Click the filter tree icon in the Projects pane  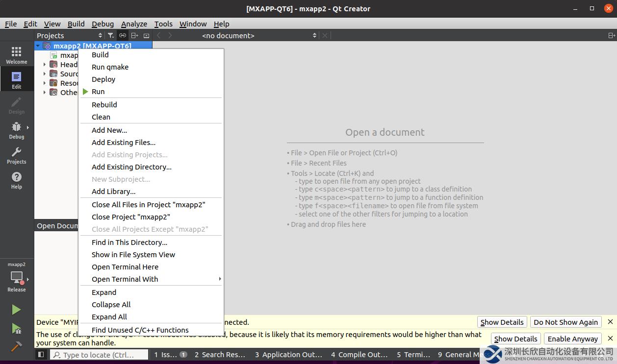pyautogui.click(x=111, y=35)
